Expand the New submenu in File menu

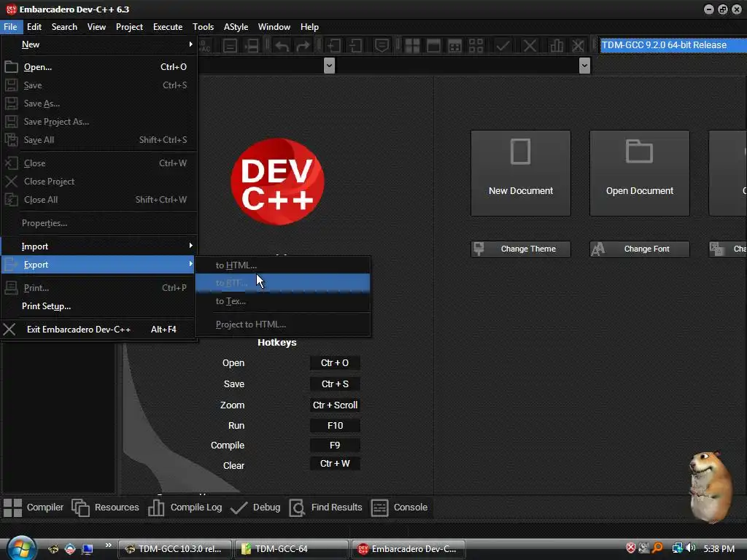point(98,44)
